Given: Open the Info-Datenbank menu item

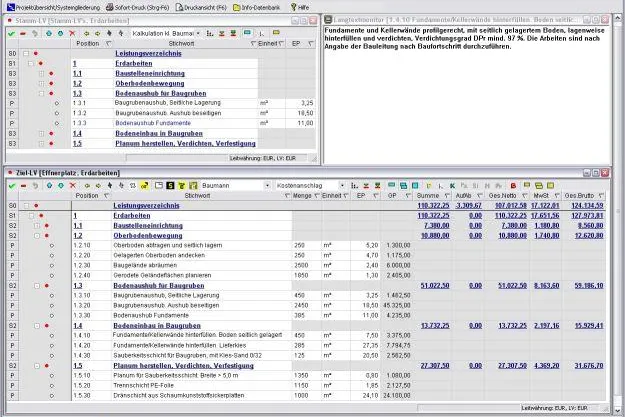Looking at the screenshot, I should pyautogui.click(x=257, y=7).
